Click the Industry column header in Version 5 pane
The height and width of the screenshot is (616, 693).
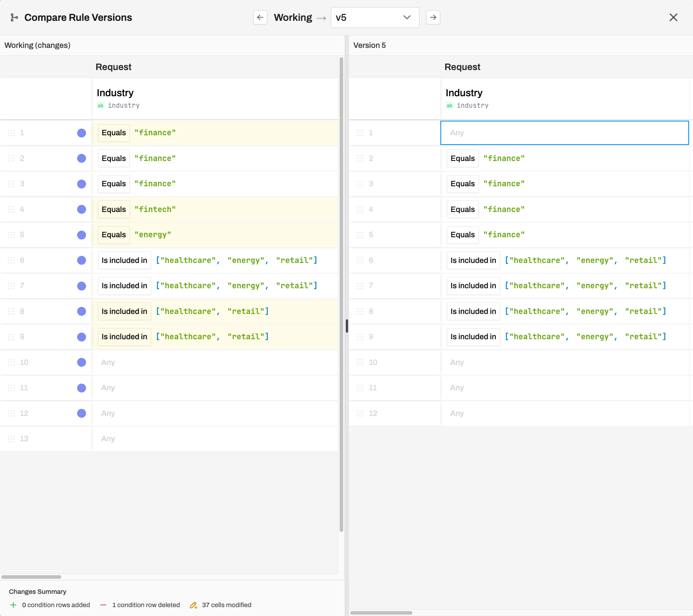464,93
